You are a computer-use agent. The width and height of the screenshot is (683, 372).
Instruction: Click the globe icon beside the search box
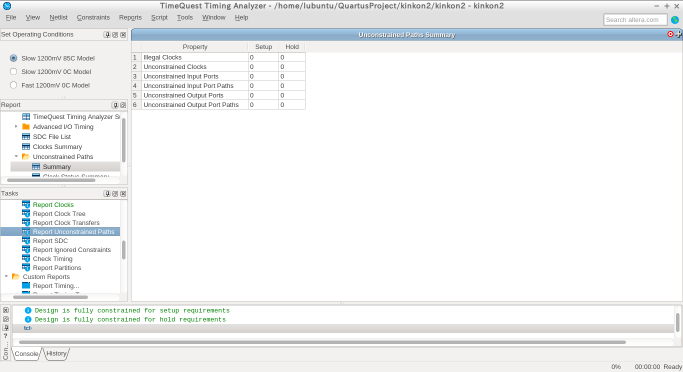coord(675,20)
